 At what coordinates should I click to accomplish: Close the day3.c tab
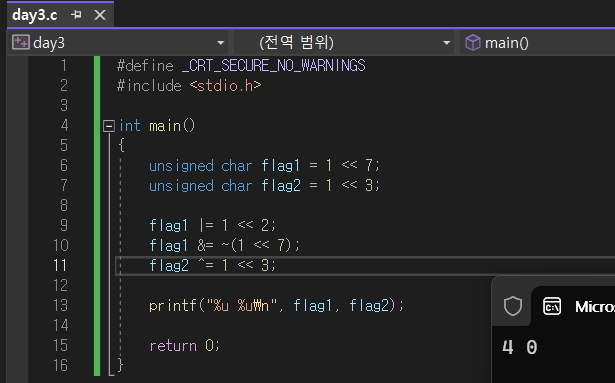click(100, 15)
